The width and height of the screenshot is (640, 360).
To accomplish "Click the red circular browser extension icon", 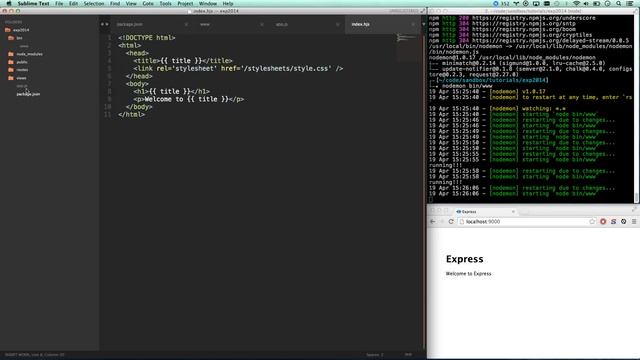I will point(603,222).
